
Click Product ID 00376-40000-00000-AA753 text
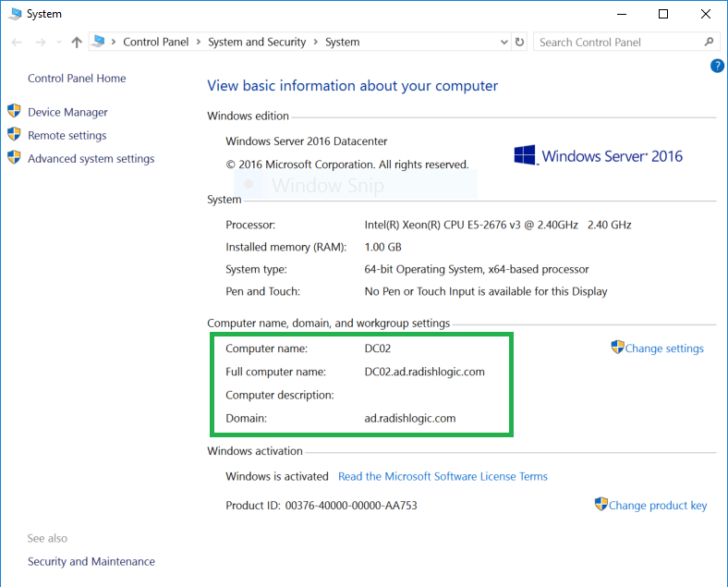tap(322, 506)
